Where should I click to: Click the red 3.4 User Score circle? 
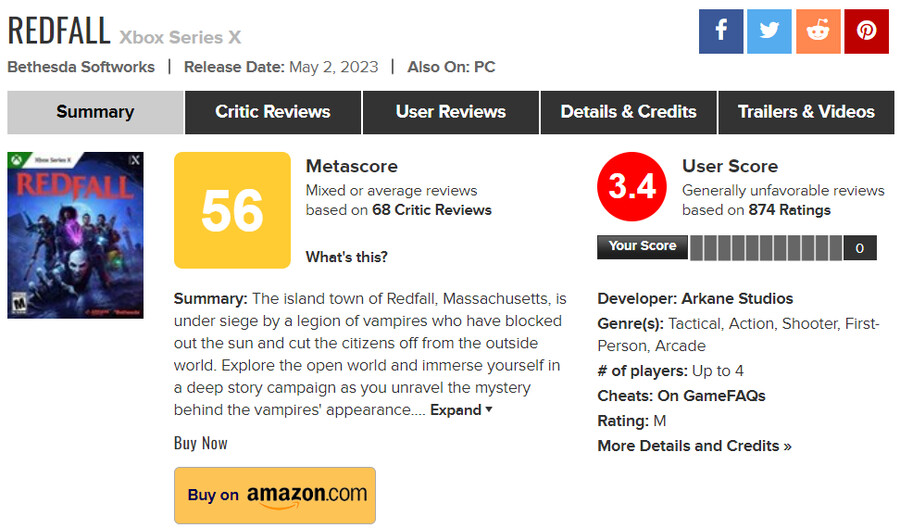[632, 187]
